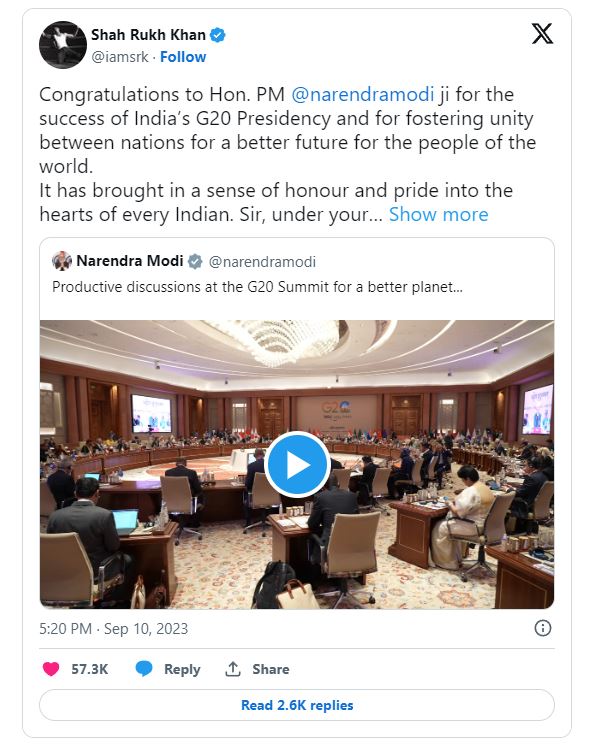Click the grey verified badge beside Narendra Modi
Viewport: 595px width, 749px height.
point(195,261)
